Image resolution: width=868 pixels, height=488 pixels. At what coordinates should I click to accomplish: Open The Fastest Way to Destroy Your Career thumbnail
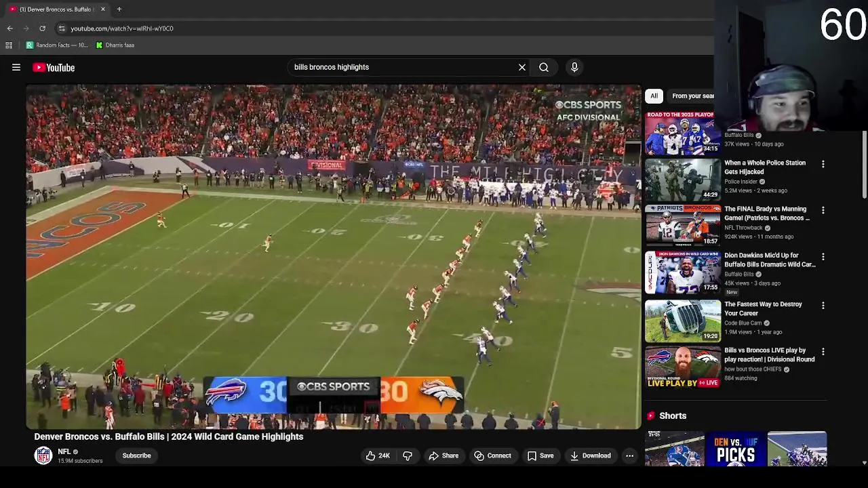(682, 321)
